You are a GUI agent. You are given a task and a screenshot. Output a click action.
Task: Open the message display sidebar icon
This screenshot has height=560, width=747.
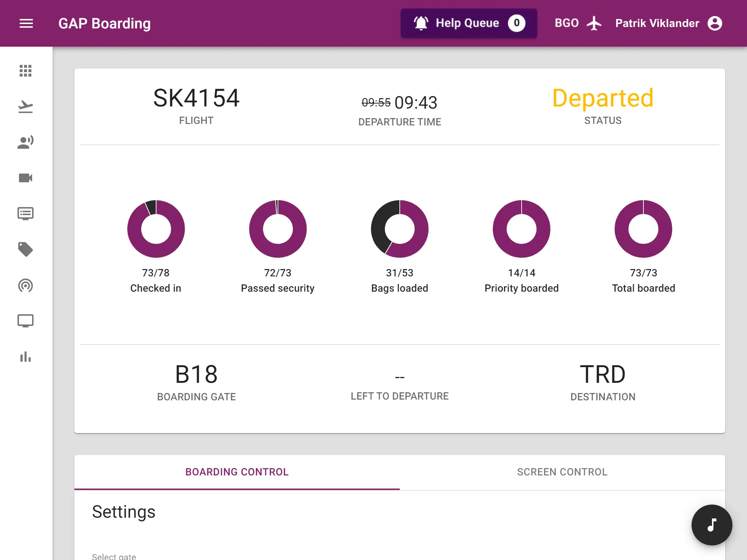click(x=26, y=214)
